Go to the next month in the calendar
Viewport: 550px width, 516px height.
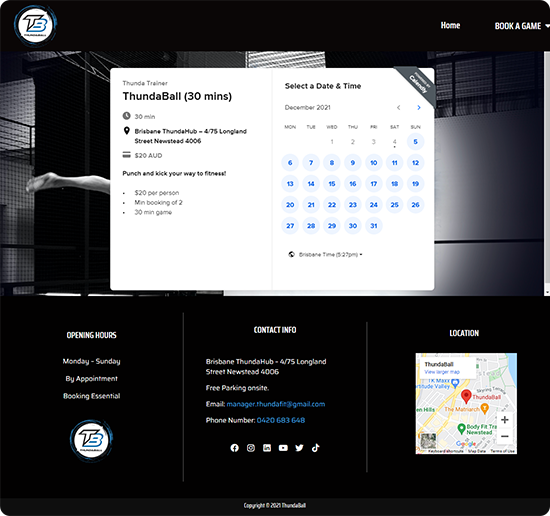tap(419, 108)
